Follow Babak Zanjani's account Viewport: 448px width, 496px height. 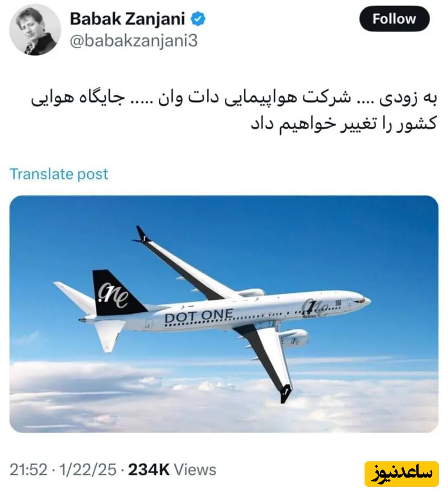pos(394,18)
